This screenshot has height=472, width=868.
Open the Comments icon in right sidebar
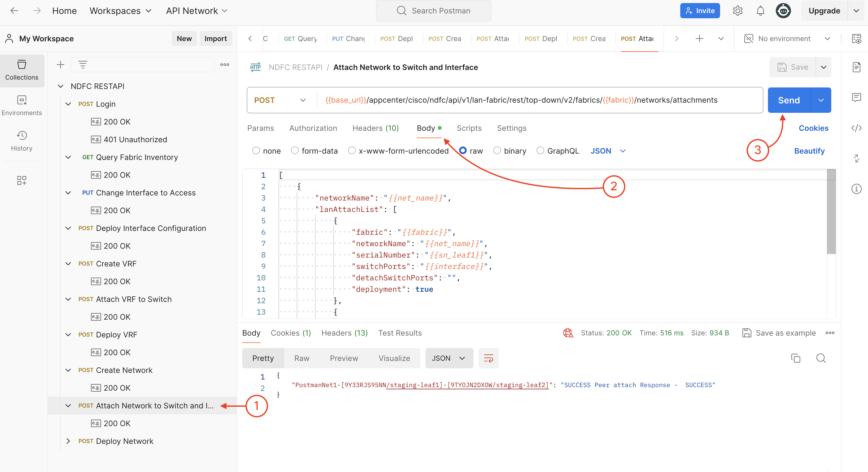856,98
